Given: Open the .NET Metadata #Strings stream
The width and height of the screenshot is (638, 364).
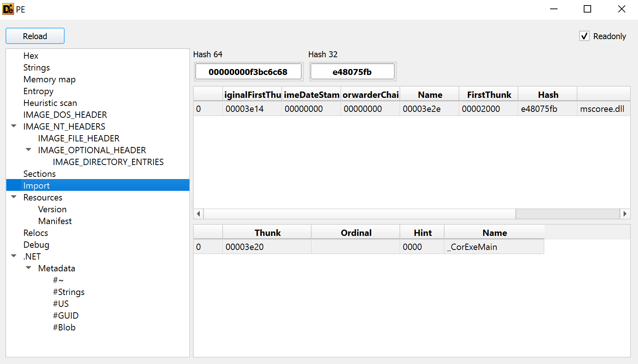Looking at the screenshot, I should pyautogui.click(x=69, y=292).
